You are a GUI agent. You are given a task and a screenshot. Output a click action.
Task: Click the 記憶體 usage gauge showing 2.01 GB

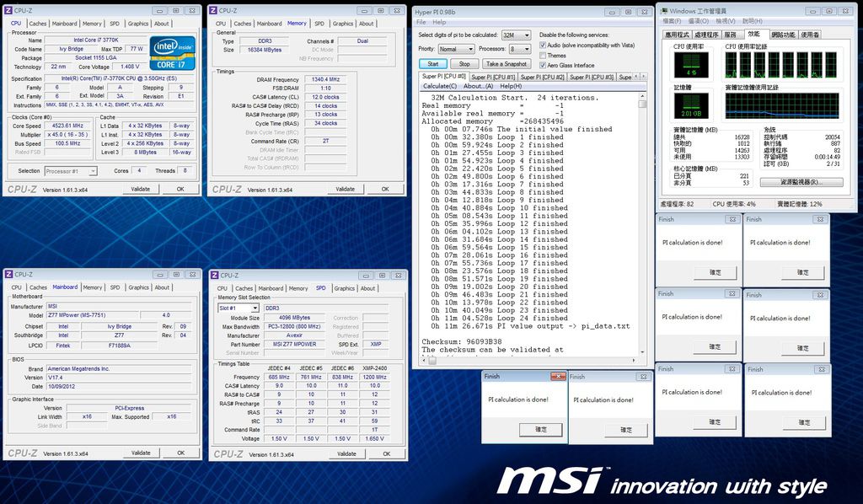click(691, 105)
